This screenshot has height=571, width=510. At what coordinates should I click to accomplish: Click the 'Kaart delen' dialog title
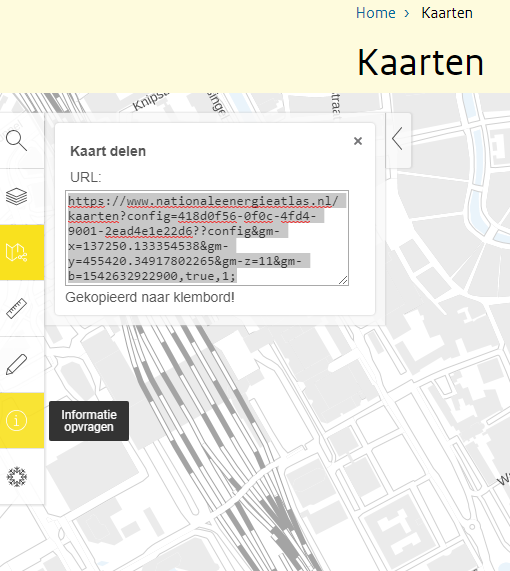pos(108,151)
